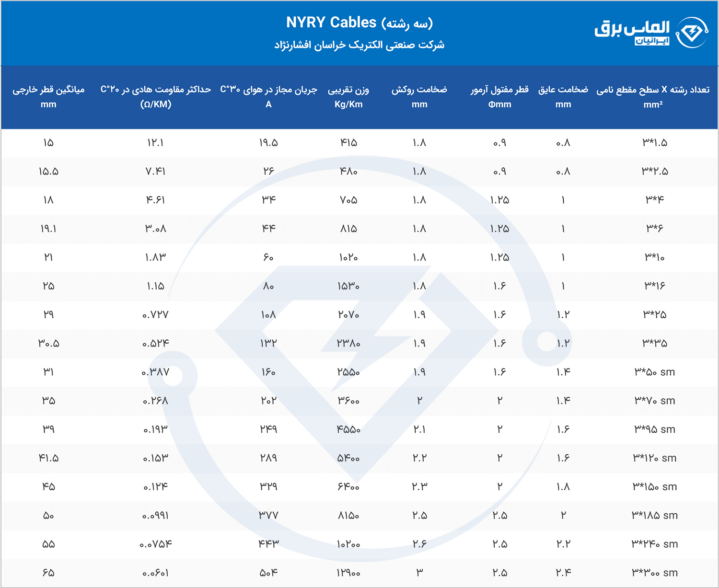Select the row label ۳*۱.۵

pos(655,143)
